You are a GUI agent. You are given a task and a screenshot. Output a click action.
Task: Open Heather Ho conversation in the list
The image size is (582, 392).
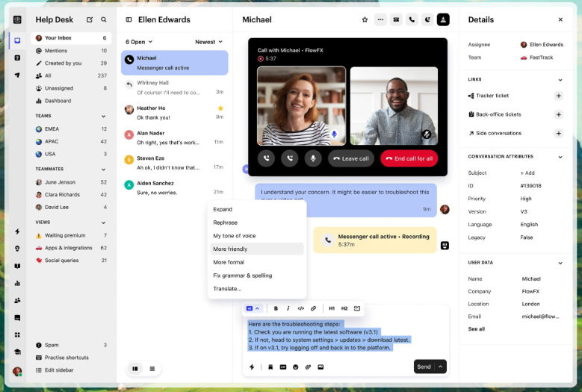click(x=174, y=112)
